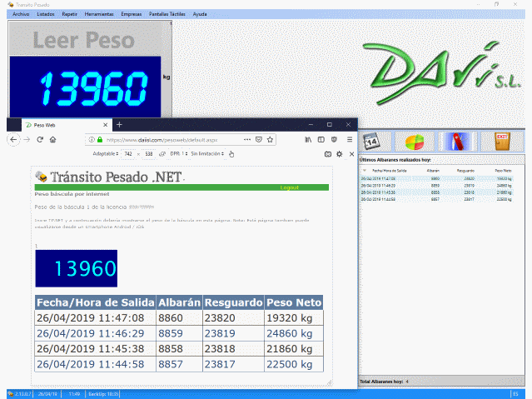Viewport: 532px width, 399px height.
Task: Sort by Fecha/Hora de Salida in right panel
Action: [x=389, y=171]
